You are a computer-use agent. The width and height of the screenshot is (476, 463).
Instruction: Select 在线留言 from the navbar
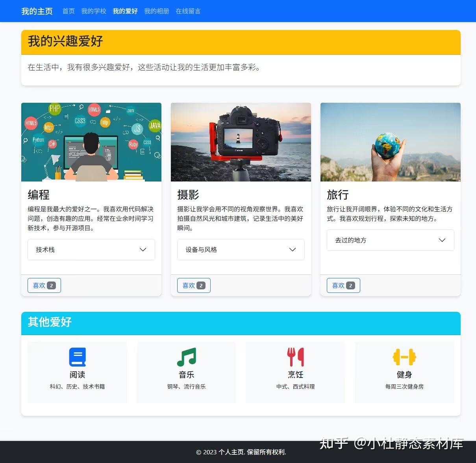(188, 11)
